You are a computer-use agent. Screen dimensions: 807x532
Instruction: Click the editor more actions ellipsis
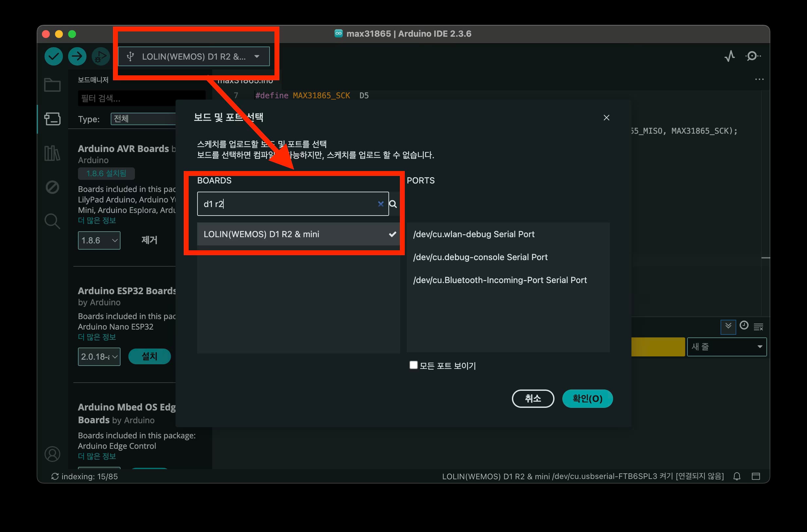coord(759,79)
